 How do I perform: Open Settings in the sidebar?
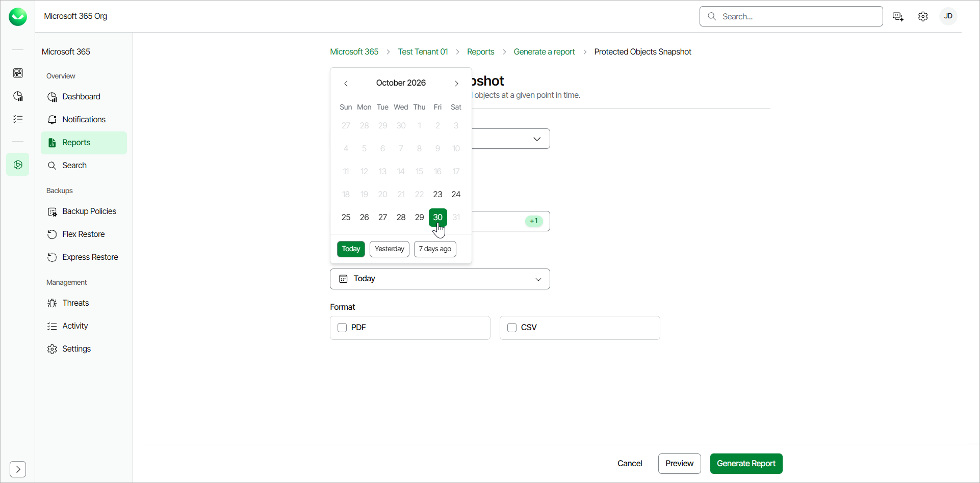click(x=84, y=349)
